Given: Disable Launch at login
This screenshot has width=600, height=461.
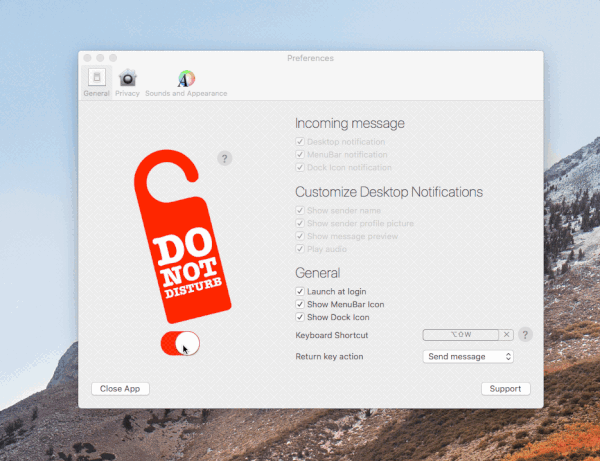Looking at the screenshot, I should [x=300, y=292].
